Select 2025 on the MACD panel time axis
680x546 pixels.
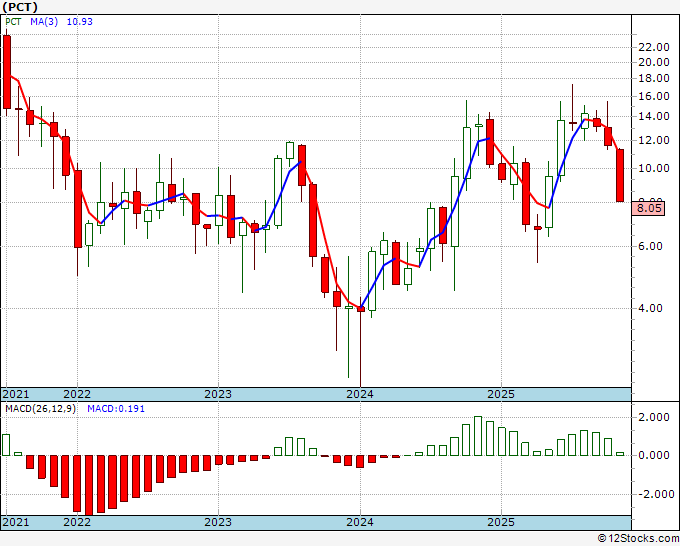[501, 522]
